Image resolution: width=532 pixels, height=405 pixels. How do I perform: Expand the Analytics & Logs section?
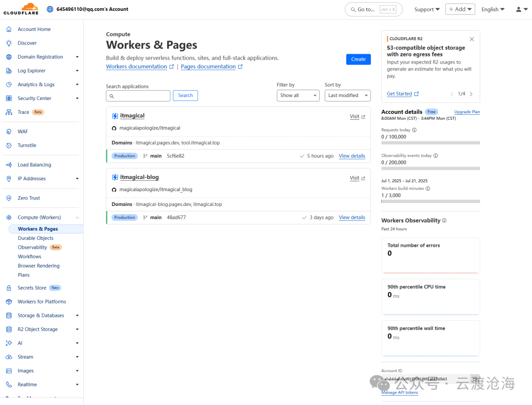coord(77,84)
